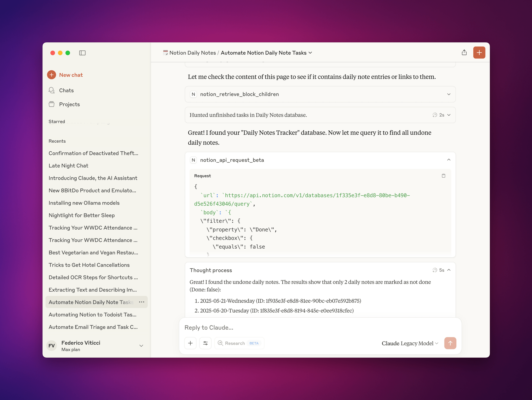Open Automating Notion to Todoist Tasks chat
This screenshot has width=532, height=400.
[x=92, y=315]
